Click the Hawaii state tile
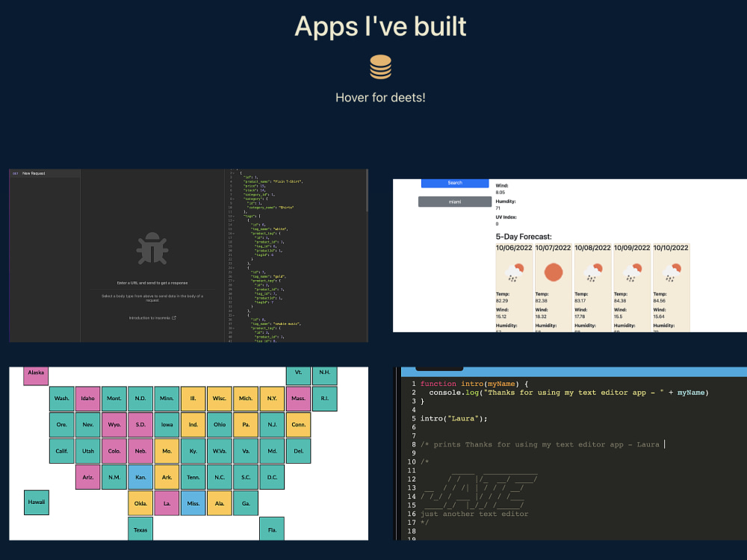The width and height of the screenshot is (747, 560). (x=36, y=502)
